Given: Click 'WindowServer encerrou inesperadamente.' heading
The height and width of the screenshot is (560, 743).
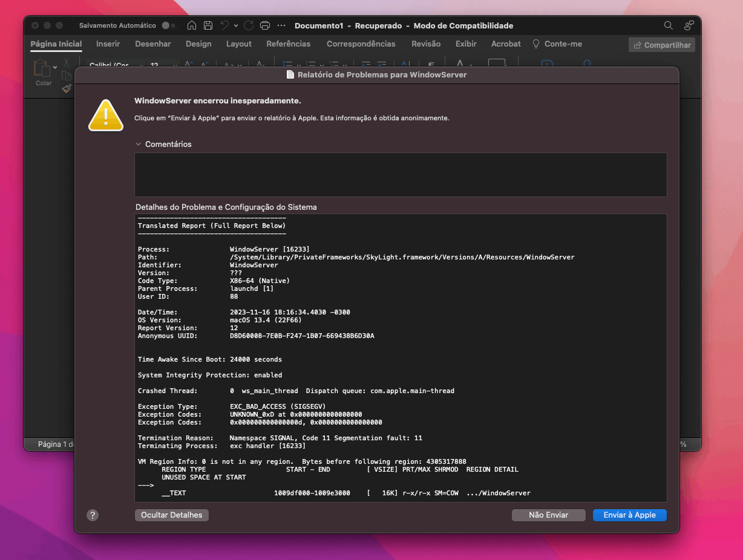Looking at the screenshot, I should 218,100.
